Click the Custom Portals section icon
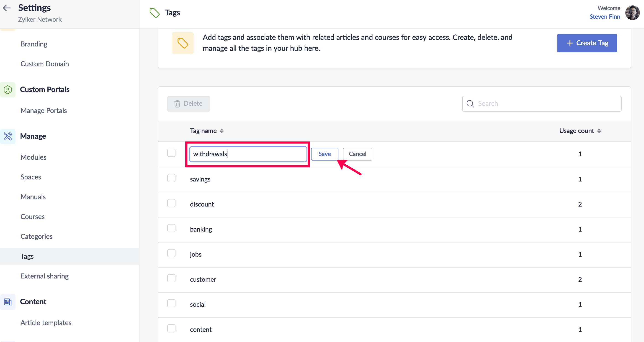 (x=8, y=89)
